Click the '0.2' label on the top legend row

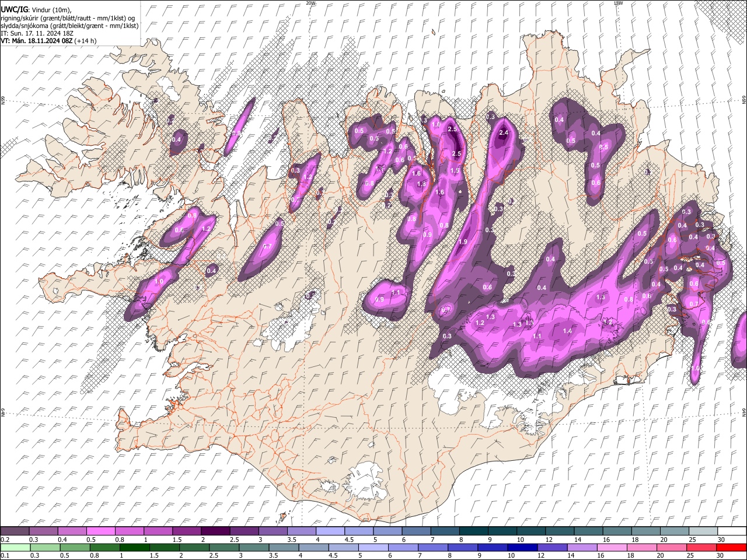click(x=5, y=540)
